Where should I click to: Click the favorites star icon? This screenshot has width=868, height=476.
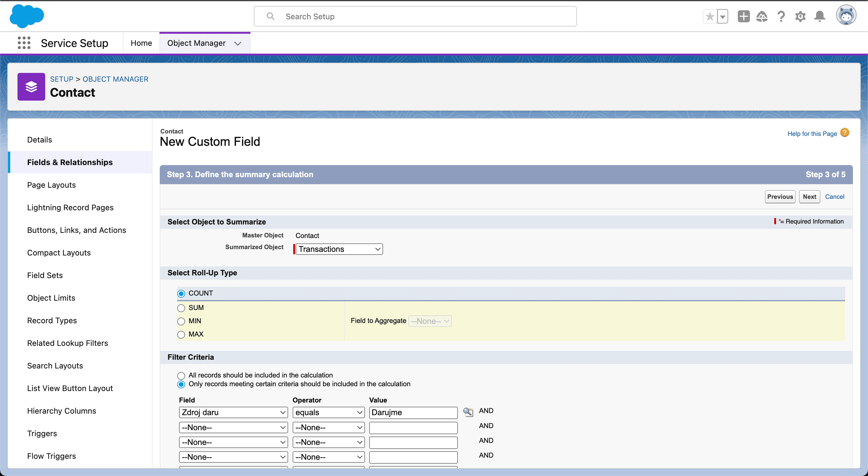coord(710,16)
